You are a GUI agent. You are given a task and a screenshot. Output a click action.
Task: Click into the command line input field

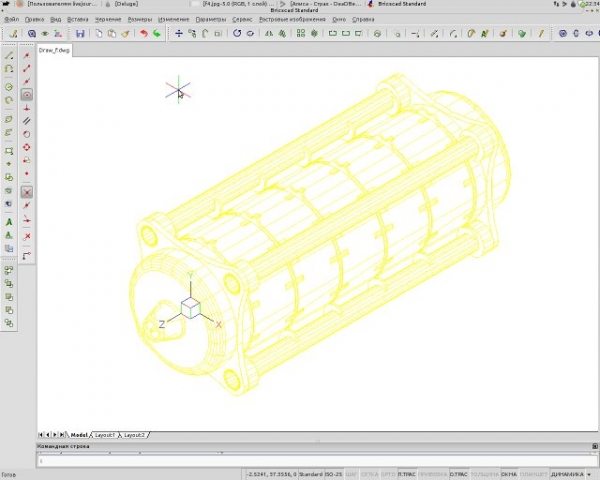pos(300,461)
